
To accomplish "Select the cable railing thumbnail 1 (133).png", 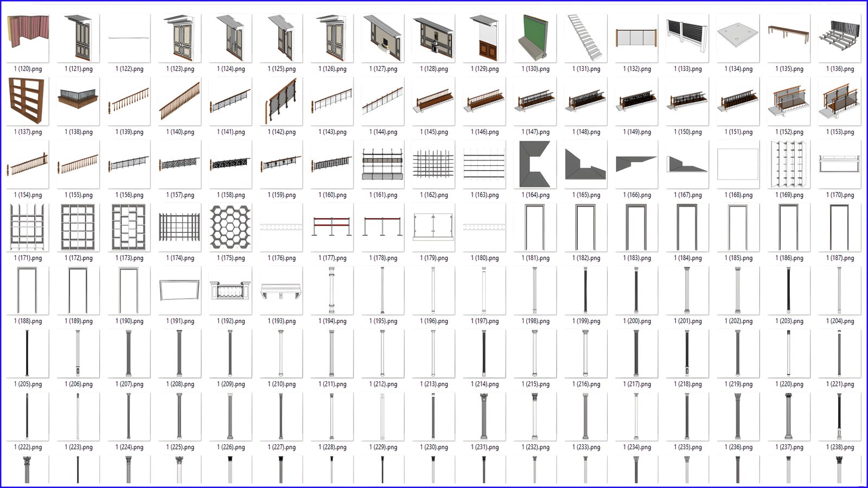I will tap(687, 38).
